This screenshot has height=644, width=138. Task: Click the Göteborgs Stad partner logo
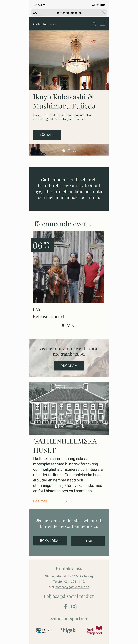pos(44,630)
